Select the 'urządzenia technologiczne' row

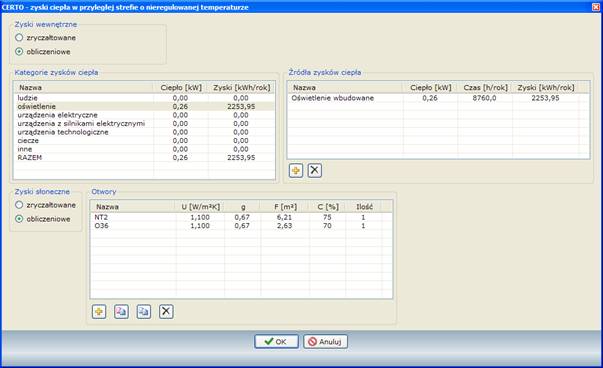144,132
